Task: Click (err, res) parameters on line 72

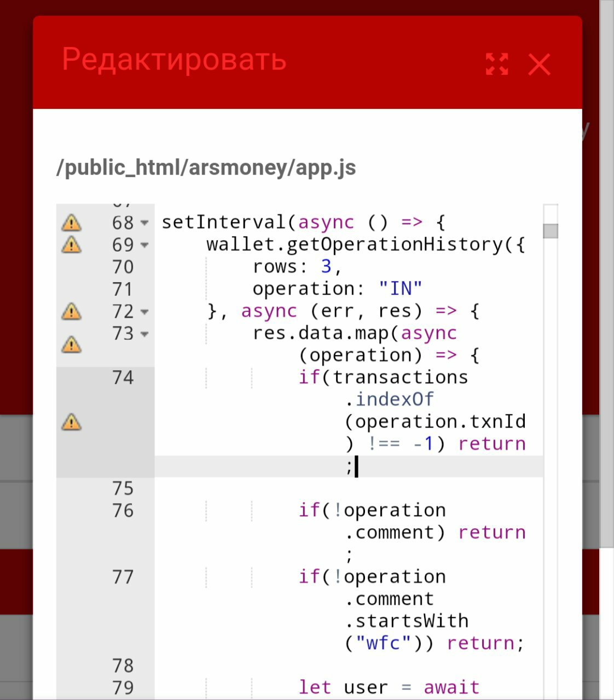Action: pyautogui.click(x=366, y=311)
